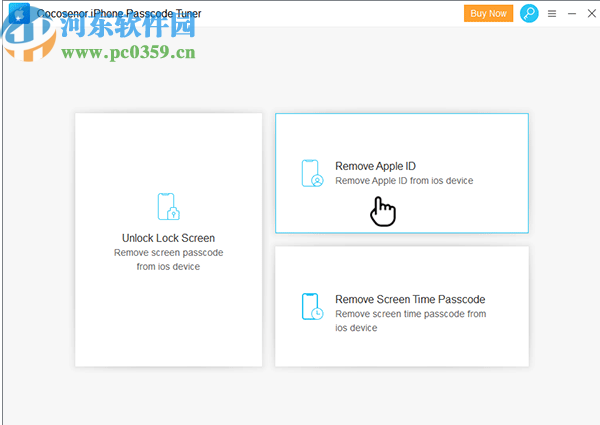The height and width of the screenshot is (425, 600).
Task: Click the phone-with-clock Screen Time icon
Action: tap(312, 306)
